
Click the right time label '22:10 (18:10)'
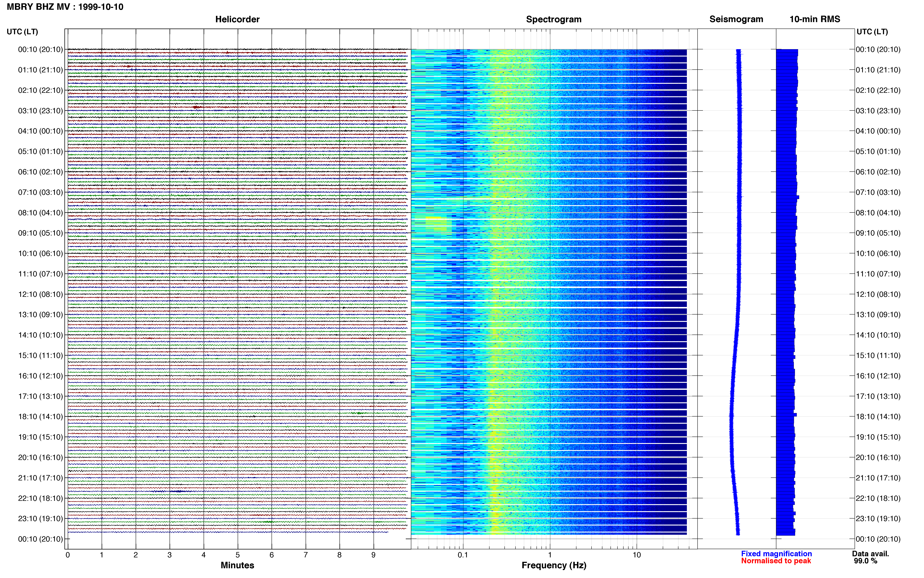click(x=878, y=498)
